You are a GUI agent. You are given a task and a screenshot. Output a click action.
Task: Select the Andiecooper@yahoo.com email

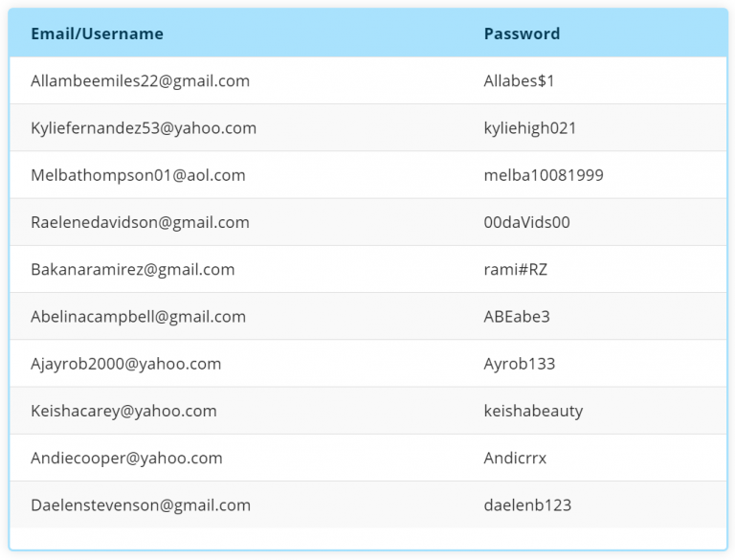tap(126, 458)
